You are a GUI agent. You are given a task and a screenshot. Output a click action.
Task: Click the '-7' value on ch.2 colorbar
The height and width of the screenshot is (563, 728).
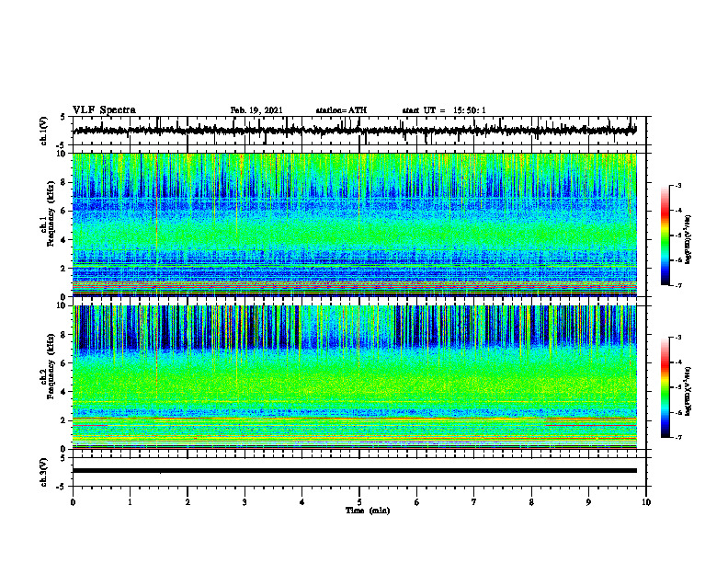[677, 437]
